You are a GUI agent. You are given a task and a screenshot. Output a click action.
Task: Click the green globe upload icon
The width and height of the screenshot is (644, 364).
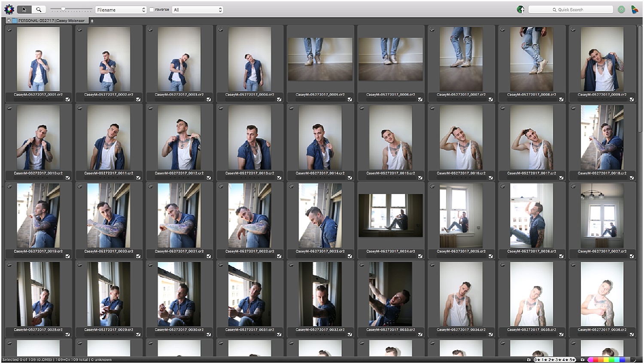520,9
